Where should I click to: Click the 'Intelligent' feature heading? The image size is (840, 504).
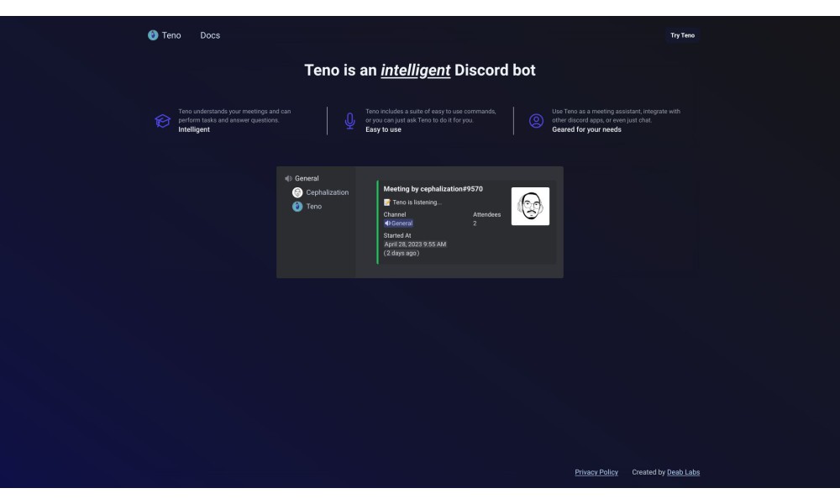pyautogui.click(x=194, y=129)
